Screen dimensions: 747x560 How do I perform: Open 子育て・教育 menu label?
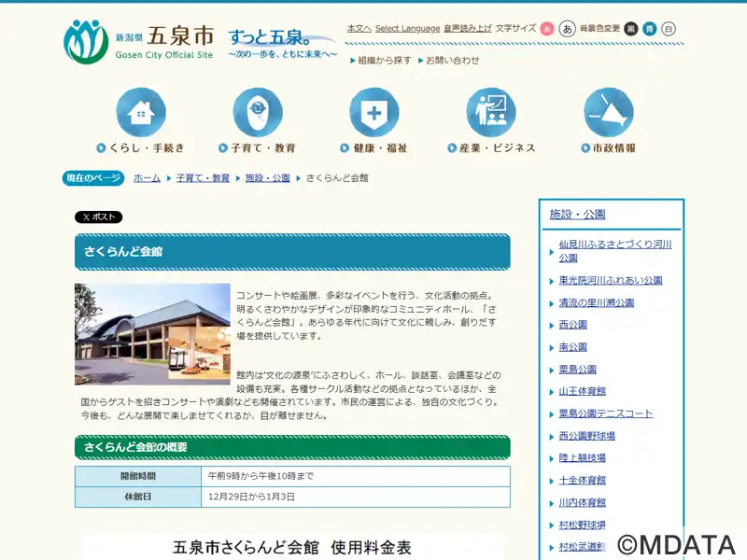click(258, 148)
